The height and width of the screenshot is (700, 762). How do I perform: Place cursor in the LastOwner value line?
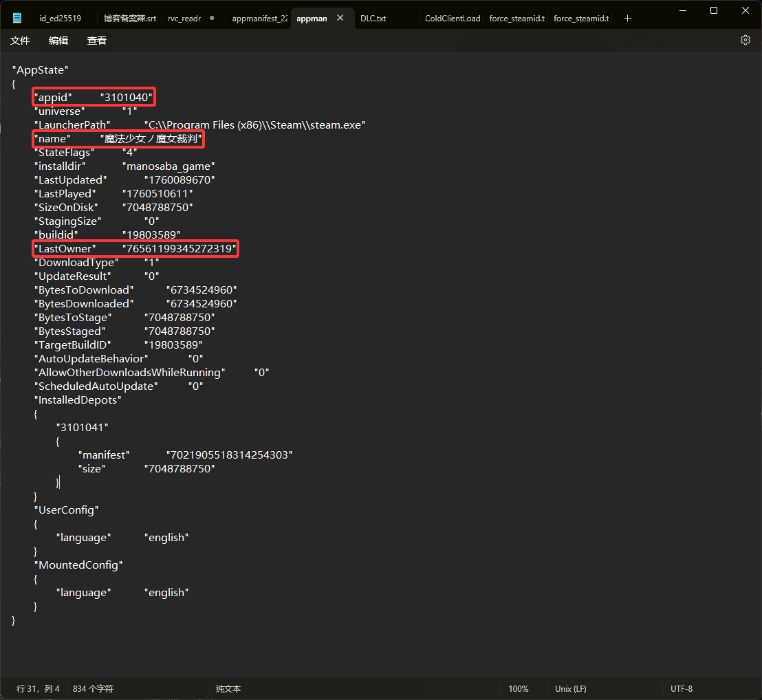[x=179, y=248]
